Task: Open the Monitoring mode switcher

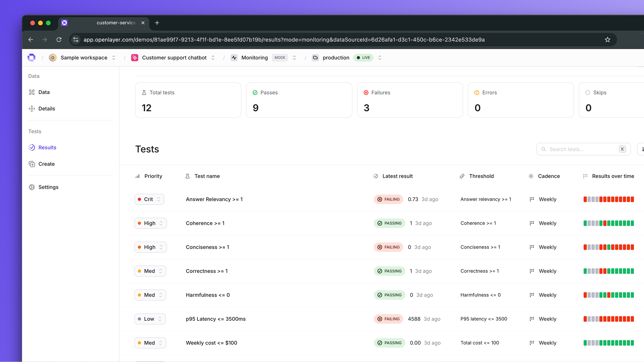Action: tap(294, 58)
